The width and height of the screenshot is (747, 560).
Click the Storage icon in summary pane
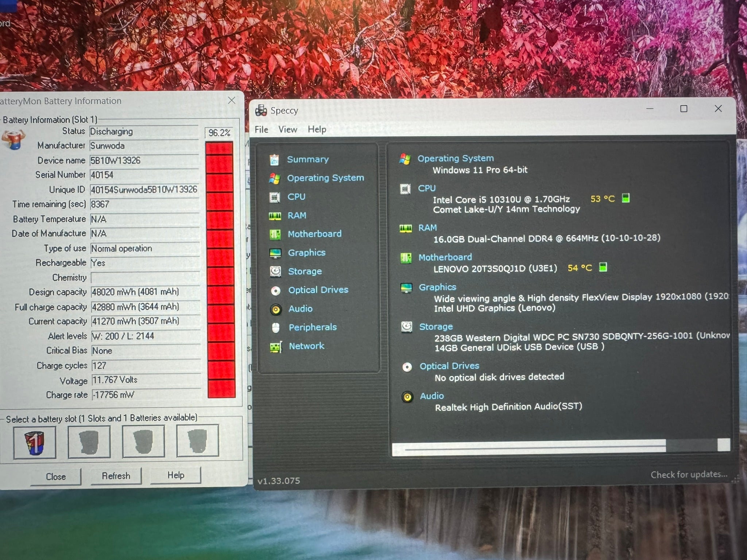coord(407,327)
